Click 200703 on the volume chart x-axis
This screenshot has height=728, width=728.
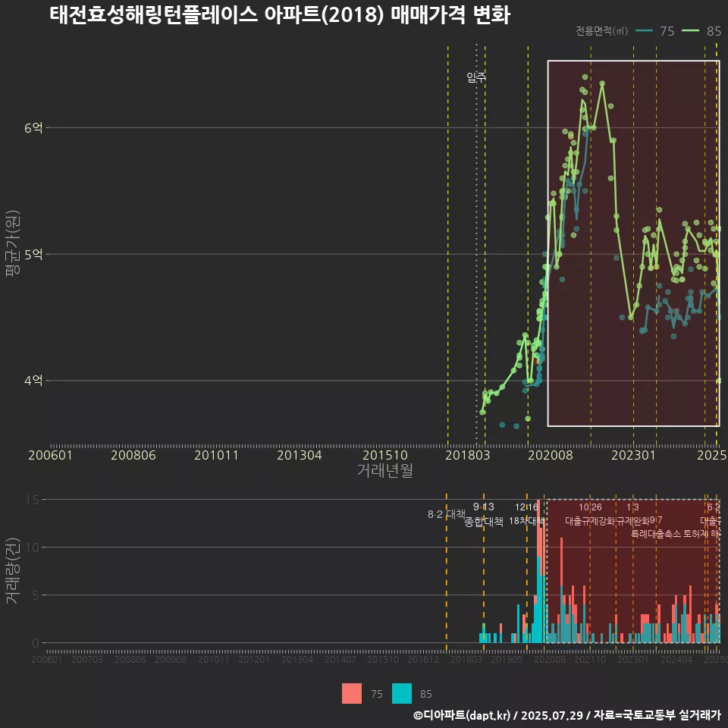[x=86, y=659]
